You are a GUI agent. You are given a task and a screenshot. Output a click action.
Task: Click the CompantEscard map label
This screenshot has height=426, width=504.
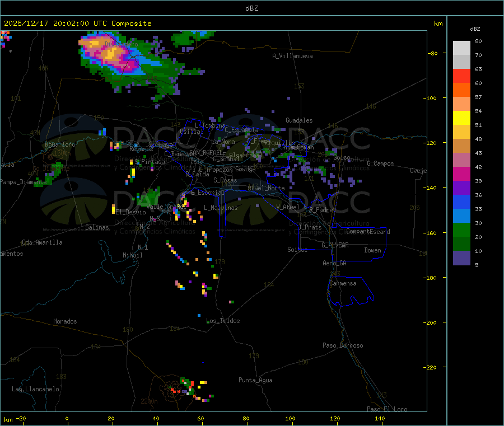point(368,232)
